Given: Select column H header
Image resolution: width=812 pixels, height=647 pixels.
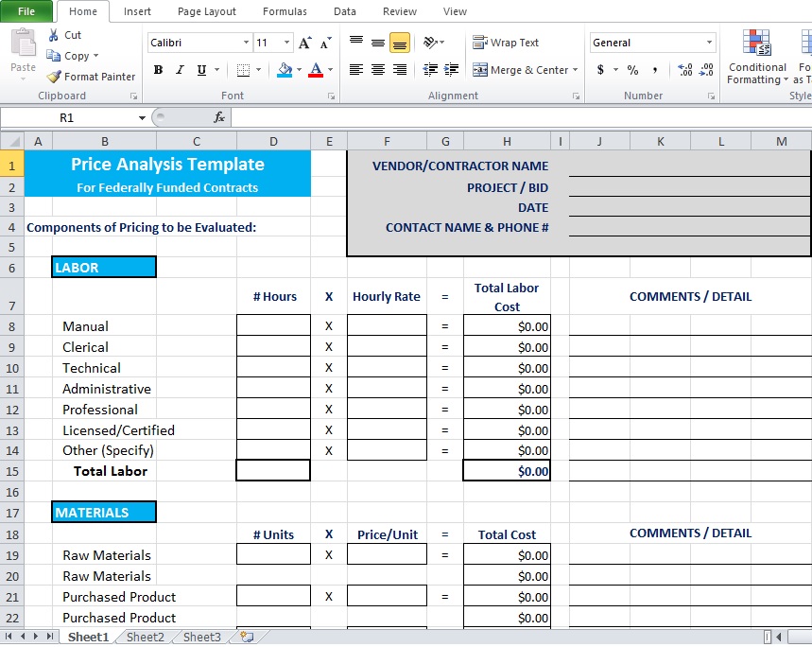Looking at the screenshot, I should [x=507, y=142].
